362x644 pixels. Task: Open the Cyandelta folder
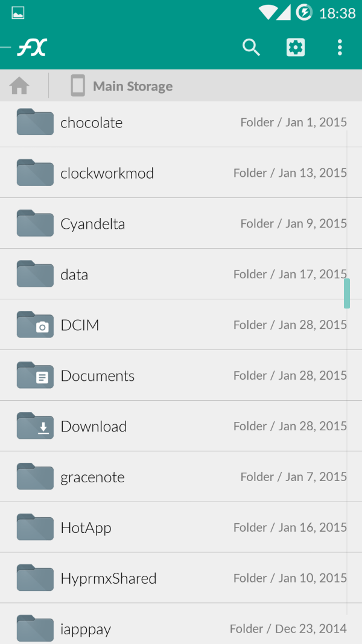[92, 223]
